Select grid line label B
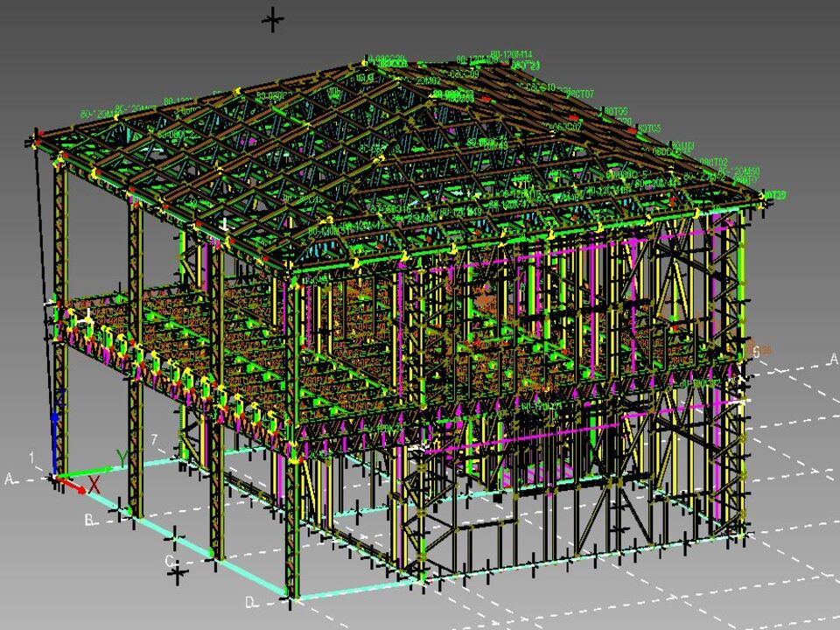This screenshot has height=630, width=840. point(89,521)
